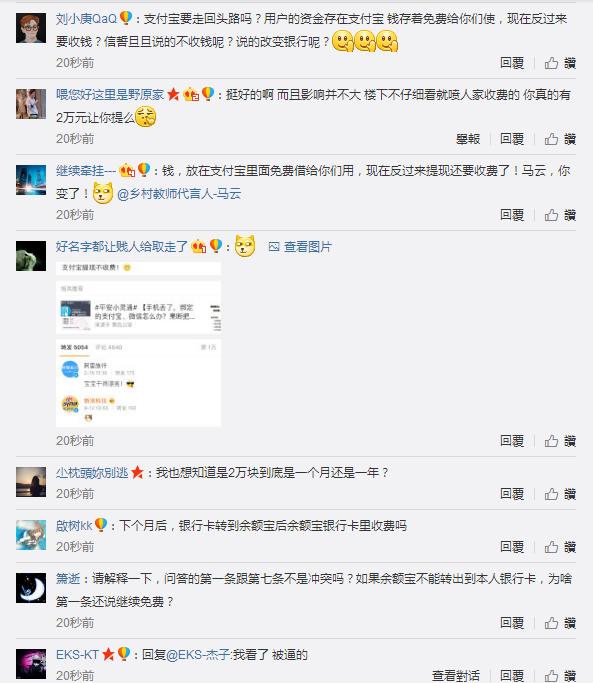This screenshot has height=683, width=593.
Task: Open the 查看图片 image icon link
Action: pyautogui.click(x=300, y=247)
